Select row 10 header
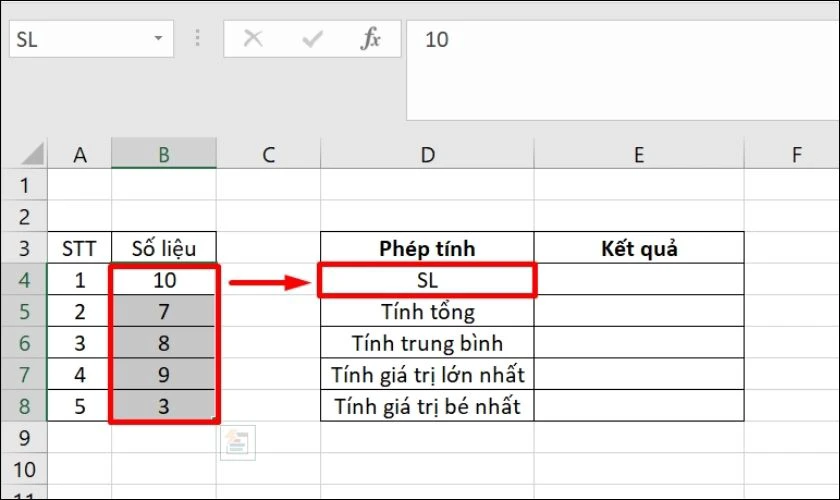The height and width of the screenshot is (500, 840). tap(24, 469)
